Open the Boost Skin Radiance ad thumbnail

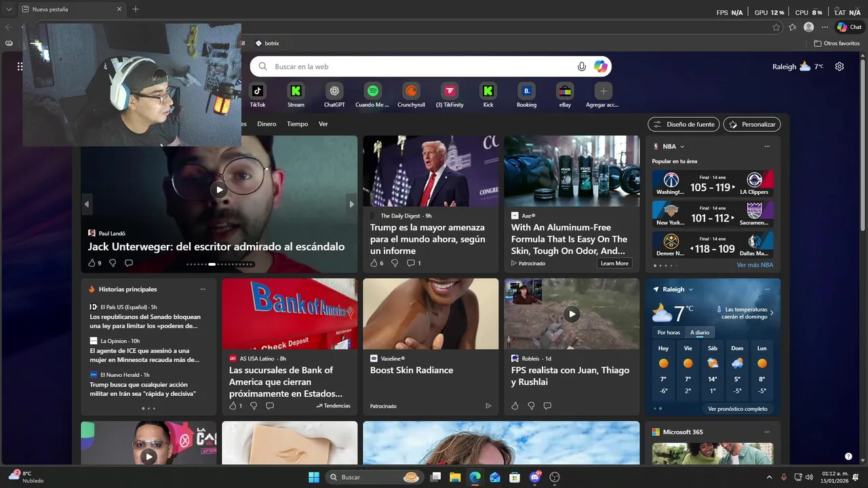point(431,314)
